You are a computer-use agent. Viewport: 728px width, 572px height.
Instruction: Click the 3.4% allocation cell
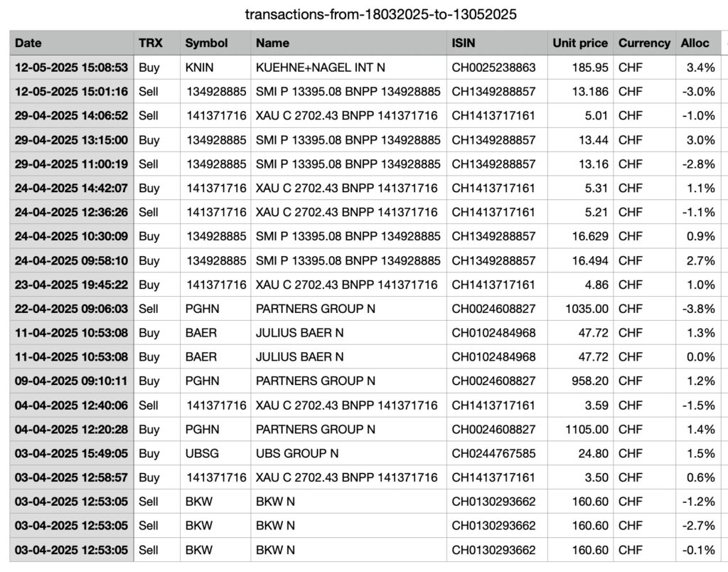tap(698, 68)
